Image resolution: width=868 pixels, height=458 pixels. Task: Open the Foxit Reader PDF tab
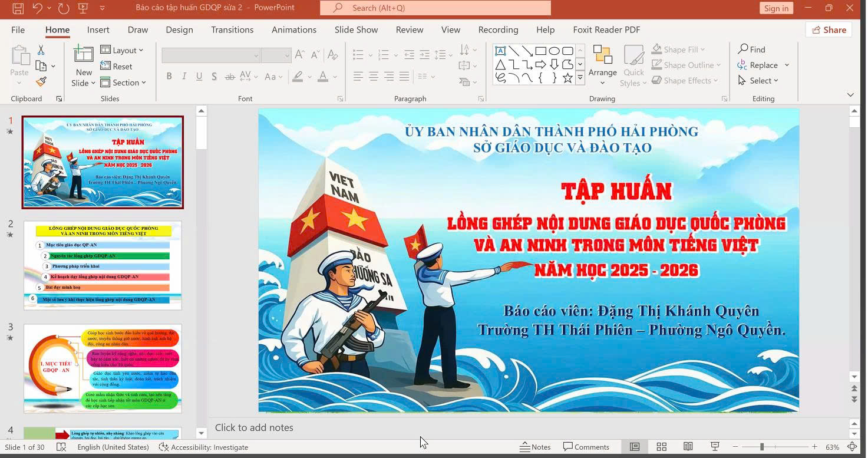pos(606,29)
